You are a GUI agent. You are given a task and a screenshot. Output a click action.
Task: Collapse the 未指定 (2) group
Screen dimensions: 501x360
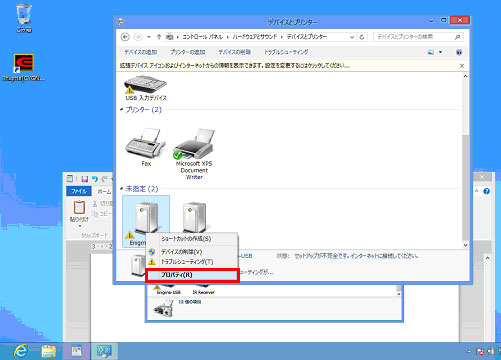point(122,189)
